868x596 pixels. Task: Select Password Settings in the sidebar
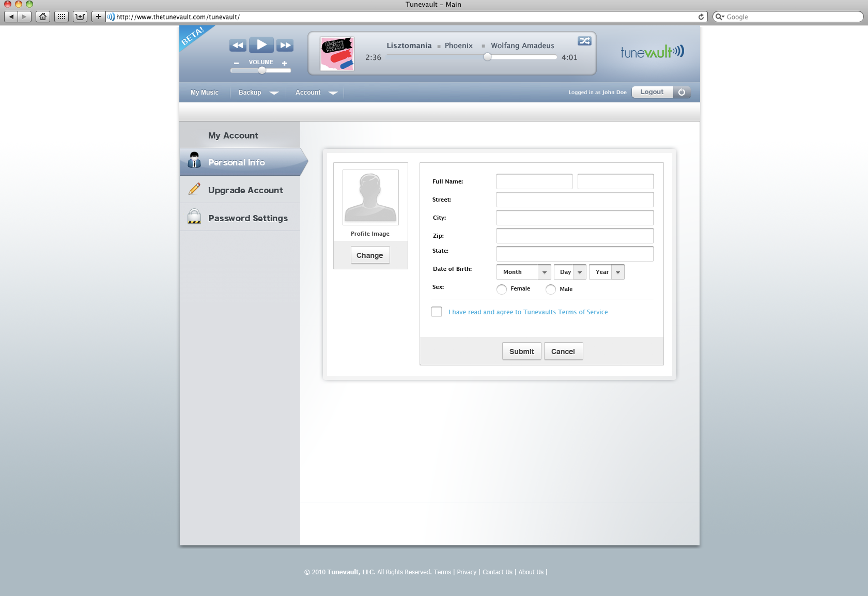(x=240, y=218)
